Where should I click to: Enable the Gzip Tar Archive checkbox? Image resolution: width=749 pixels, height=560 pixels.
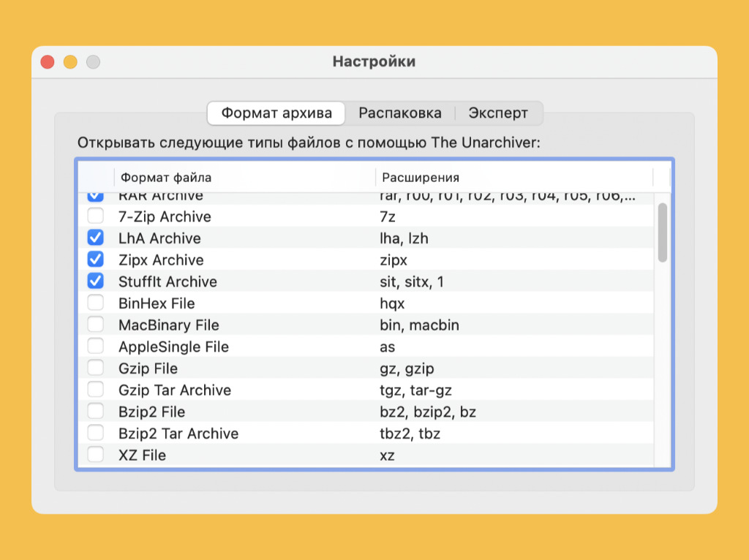pos(96,390)
